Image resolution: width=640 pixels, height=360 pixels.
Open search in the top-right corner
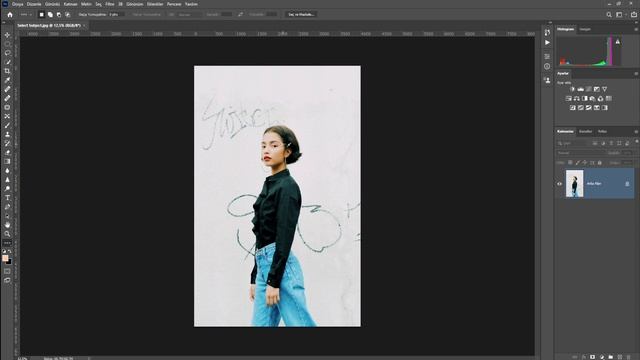[x=609, y=15]
